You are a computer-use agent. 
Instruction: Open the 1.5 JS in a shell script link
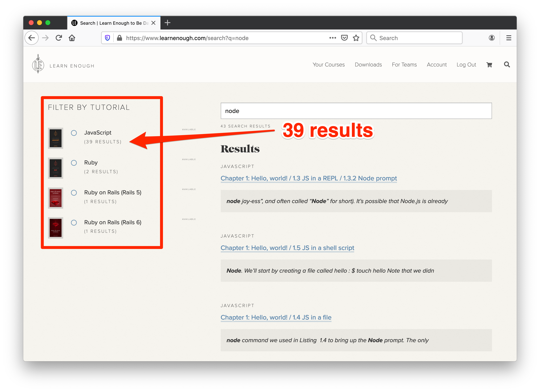coord(287,248)
